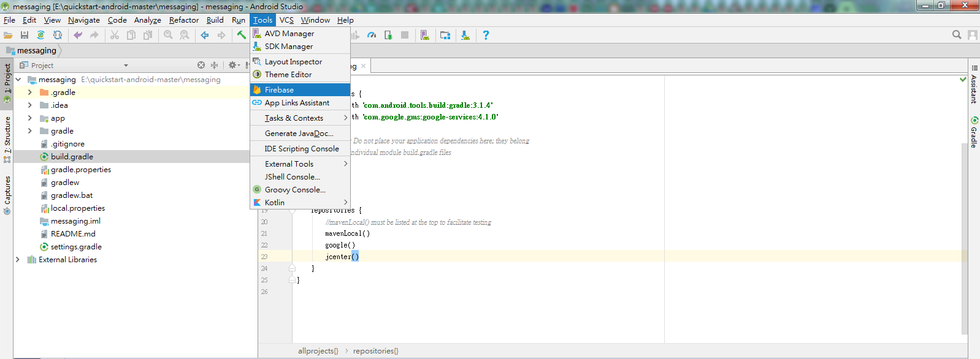Click the Redo arrow icon
The height and width of the screenshot is (359, 980).
tap(94, 36)
